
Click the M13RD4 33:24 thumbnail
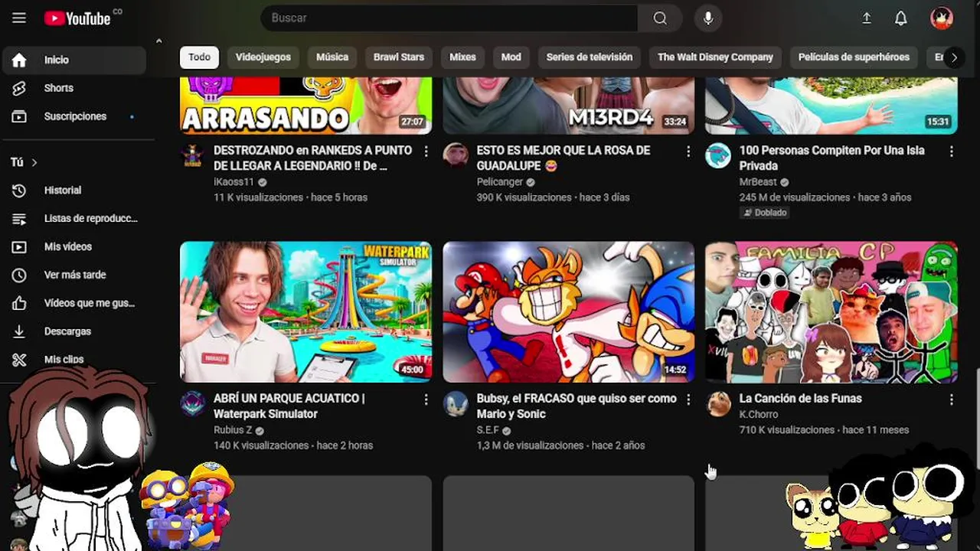[x=569, y=106]
